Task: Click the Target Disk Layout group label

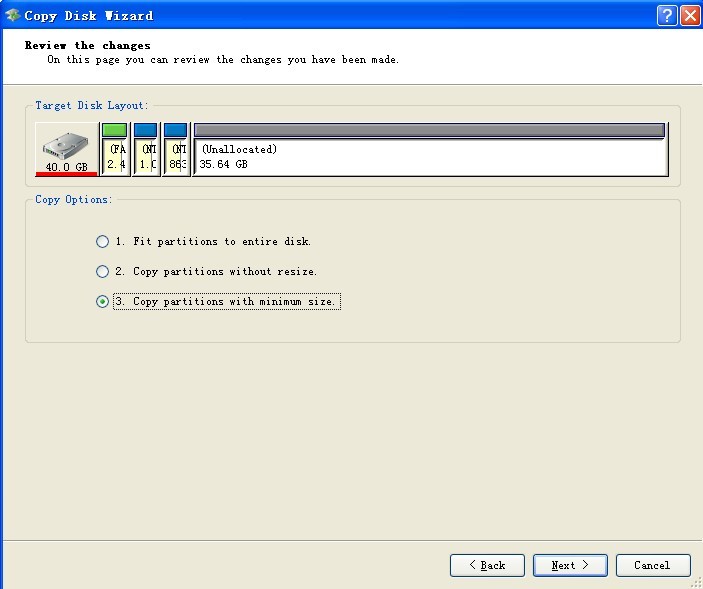Action: pos(91,105)
